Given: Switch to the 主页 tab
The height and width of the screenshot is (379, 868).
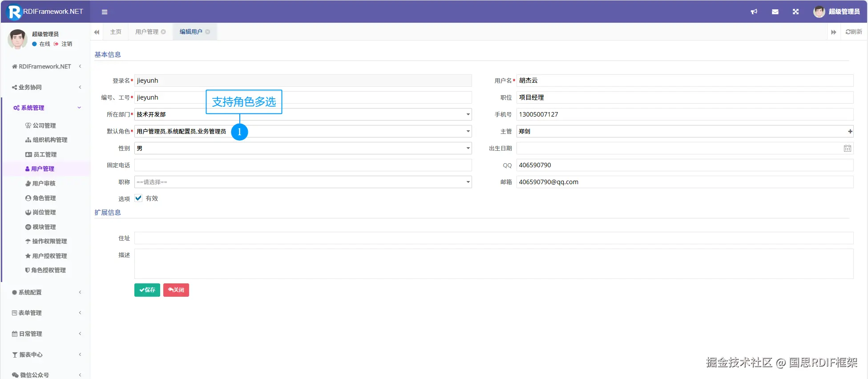Looking at the screenshot, I should pyautogui.click(x=116, y=32).
